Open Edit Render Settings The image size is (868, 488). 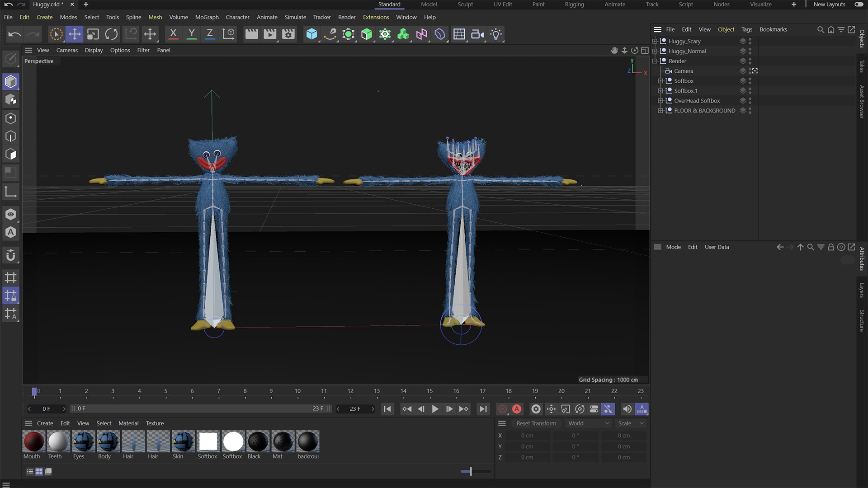click(288, 34)
